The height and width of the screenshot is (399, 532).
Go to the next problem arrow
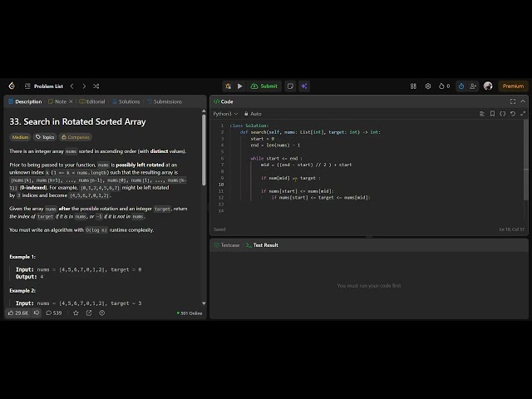click(84, 86)
